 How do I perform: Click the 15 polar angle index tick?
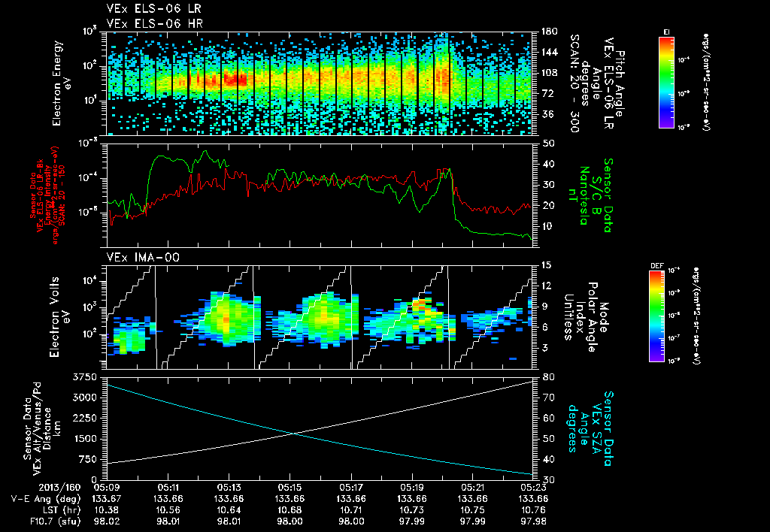(546, 265)
